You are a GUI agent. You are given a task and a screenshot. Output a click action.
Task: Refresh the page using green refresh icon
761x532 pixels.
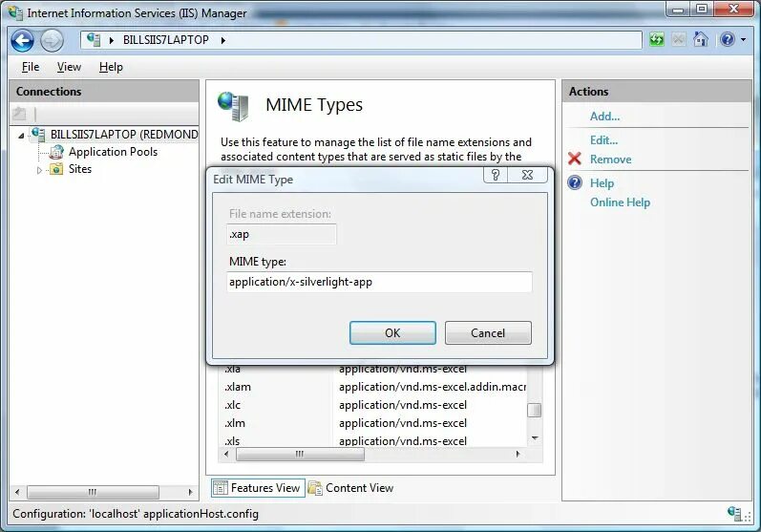pos(656,39)
